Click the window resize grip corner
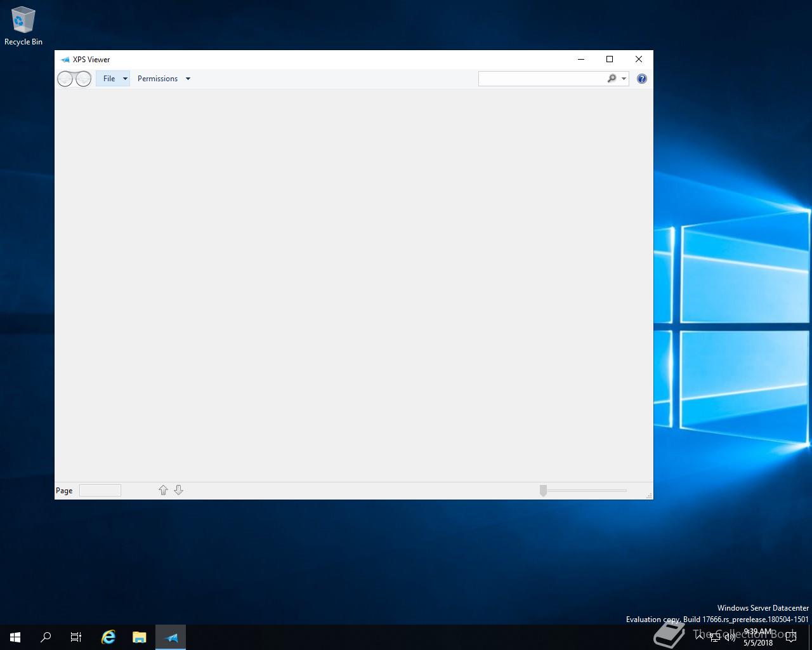Viewport: 812px width, 650px height. [x=649, y=495]
